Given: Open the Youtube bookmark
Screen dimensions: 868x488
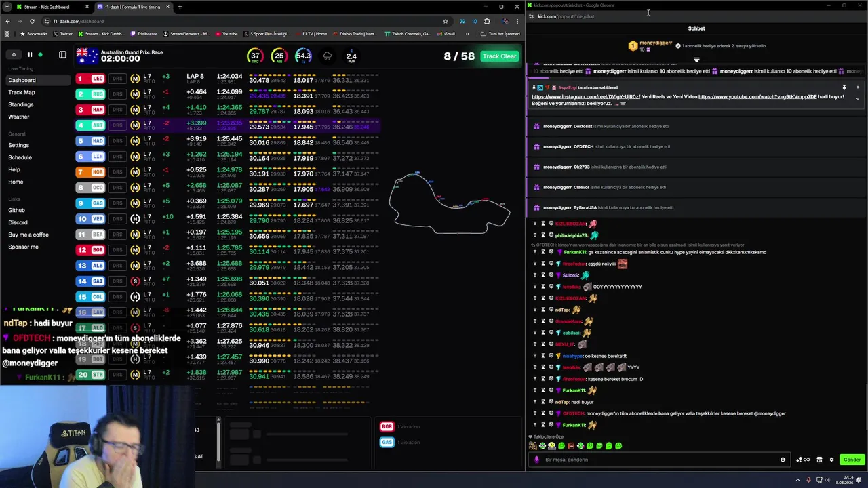Looking at the screenshot, I should (226, 34).
